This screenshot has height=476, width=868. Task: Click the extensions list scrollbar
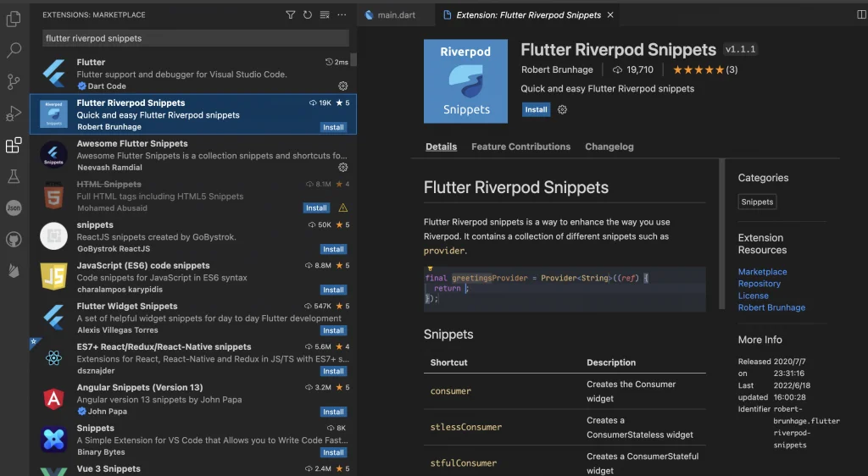coord(353,59)
